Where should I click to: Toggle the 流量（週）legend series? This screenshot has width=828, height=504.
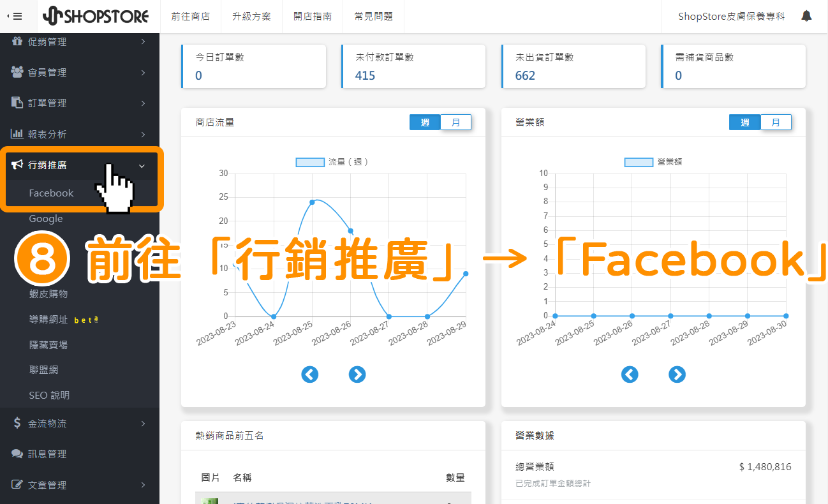pos(332,162)
